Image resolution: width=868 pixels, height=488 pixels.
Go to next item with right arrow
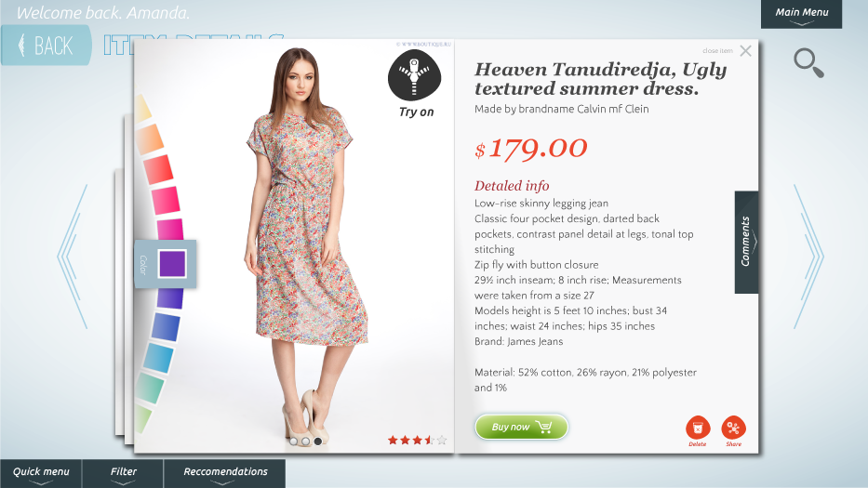(x=808, y=257)
